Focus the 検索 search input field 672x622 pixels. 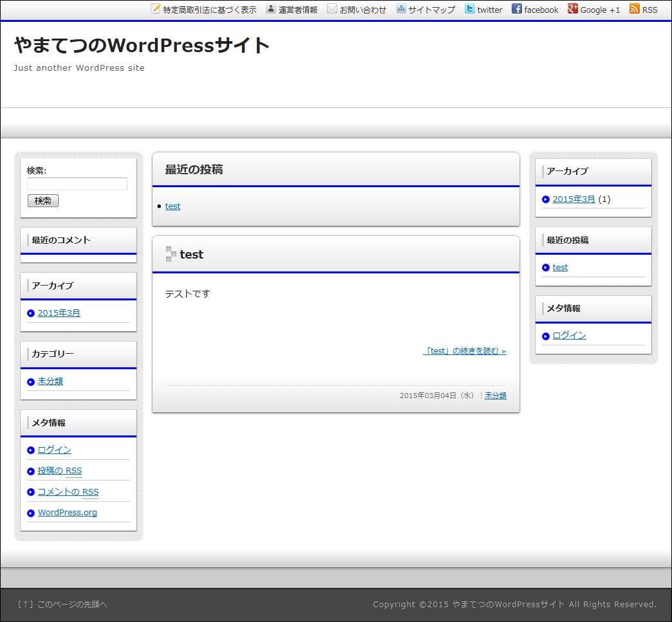[77, 184]
